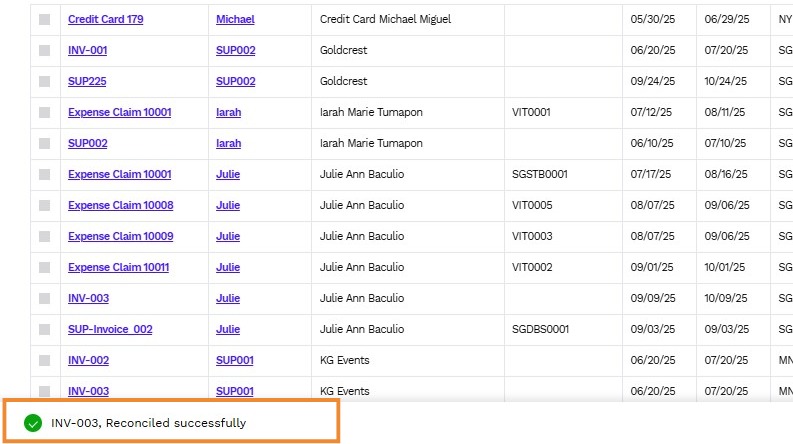Open invoice INV-001
The height and width of the screenshot is (444, 793).
pyautogui.click(x=88, y=50)
